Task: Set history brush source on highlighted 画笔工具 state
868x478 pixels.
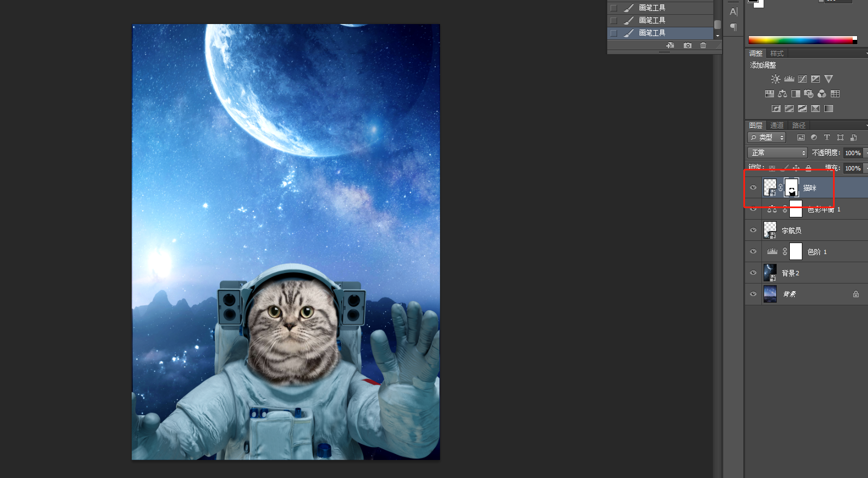Action: pos(614,33)
